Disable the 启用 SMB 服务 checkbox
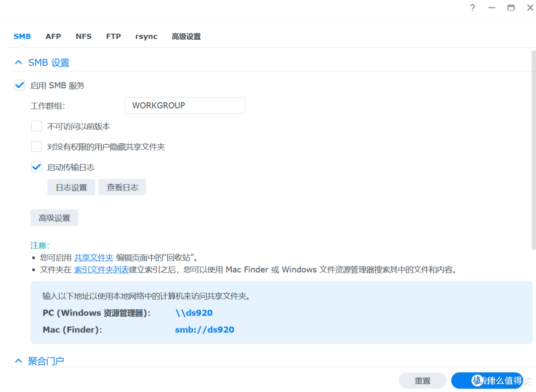This screenshot has width=536, height=392. pyautogui.click(x=19, y=85)
